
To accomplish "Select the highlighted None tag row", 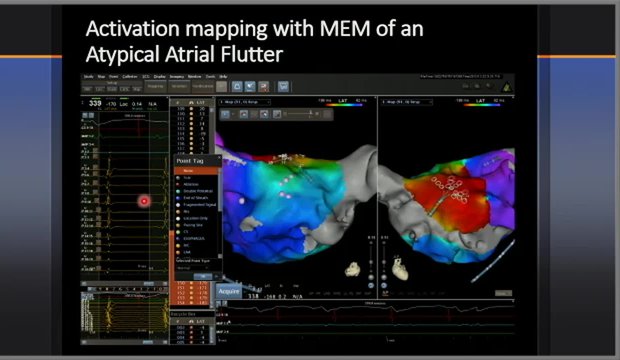I will click(196, 171).
